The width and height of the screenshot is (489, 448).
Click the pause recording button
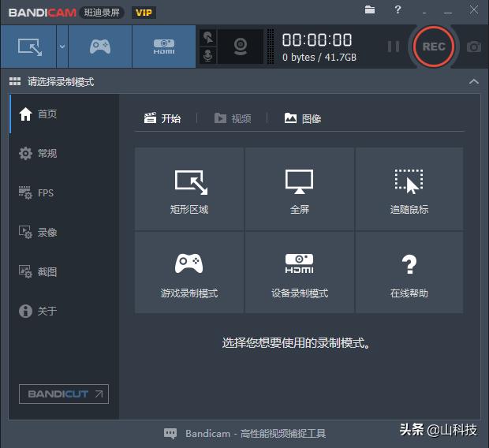pyautogui.click(x=394, y=47)
